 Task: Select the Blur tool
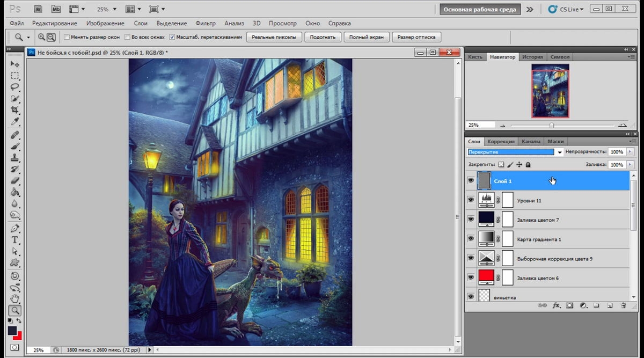pyautogui.click(x=15, y=204)
